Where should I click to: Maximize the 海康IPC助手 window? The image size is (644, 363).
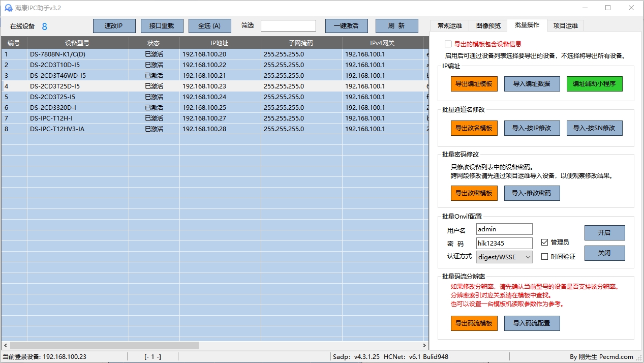point(608,8)
